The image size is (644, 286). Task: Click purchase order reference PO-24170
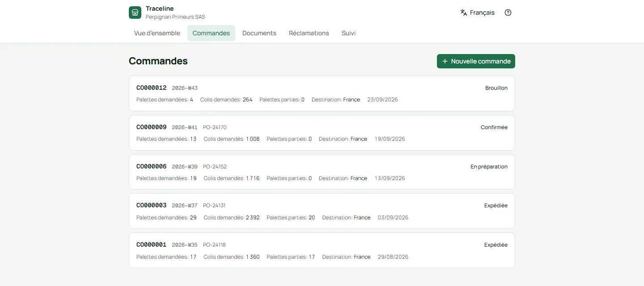tap(215, 127)
